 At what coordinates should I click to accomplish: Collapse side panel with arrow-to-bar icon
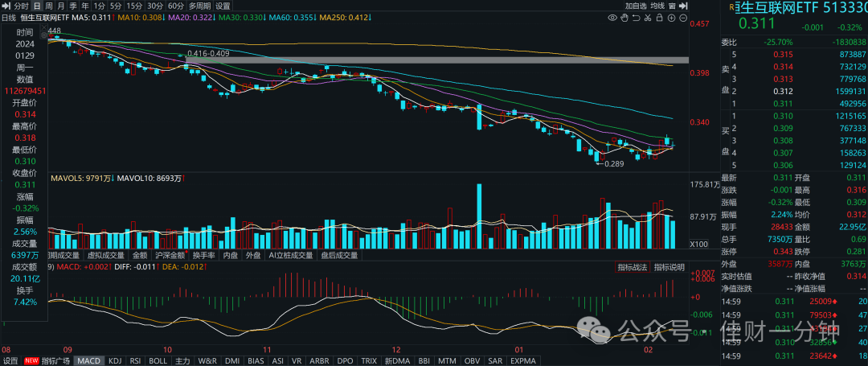683,6
